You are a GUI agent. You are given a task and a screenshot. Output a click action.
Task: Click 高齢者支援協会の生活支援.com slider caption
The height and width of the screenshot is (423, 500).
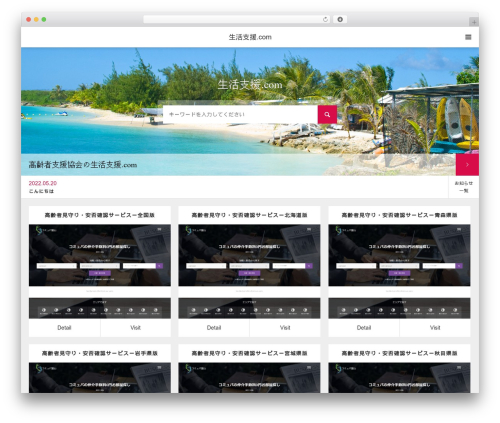pyautogui.click(x=83, y=165)
